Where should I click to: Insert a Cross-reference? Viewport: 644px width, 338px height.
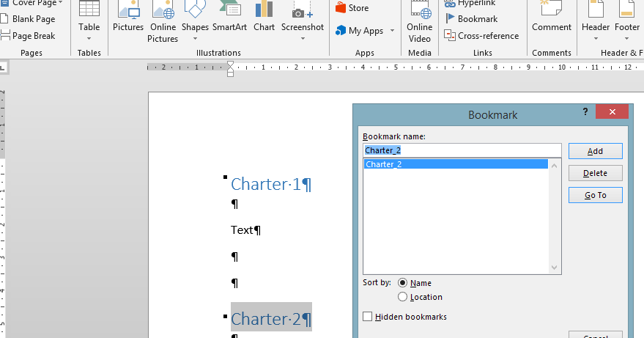(481, 36)
